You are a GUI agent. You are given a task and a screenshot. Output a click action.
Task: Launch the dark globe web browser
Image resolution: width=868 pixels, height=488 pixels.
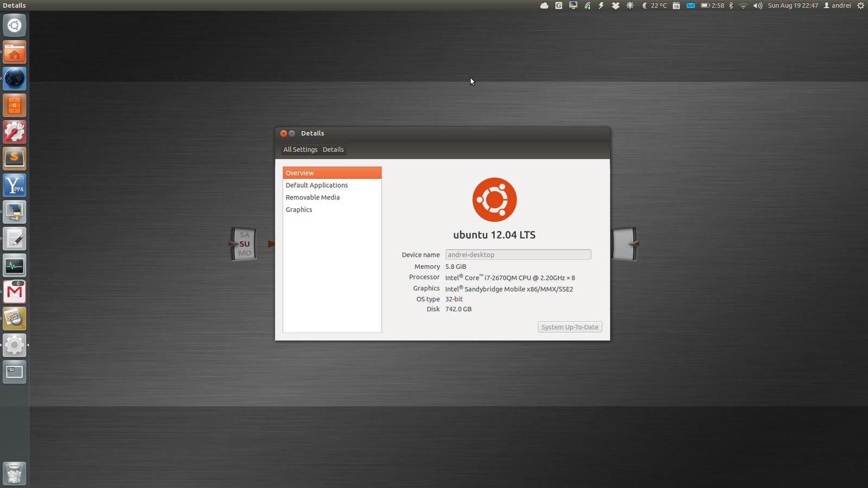pyautogui.click(x=15, y=79)
